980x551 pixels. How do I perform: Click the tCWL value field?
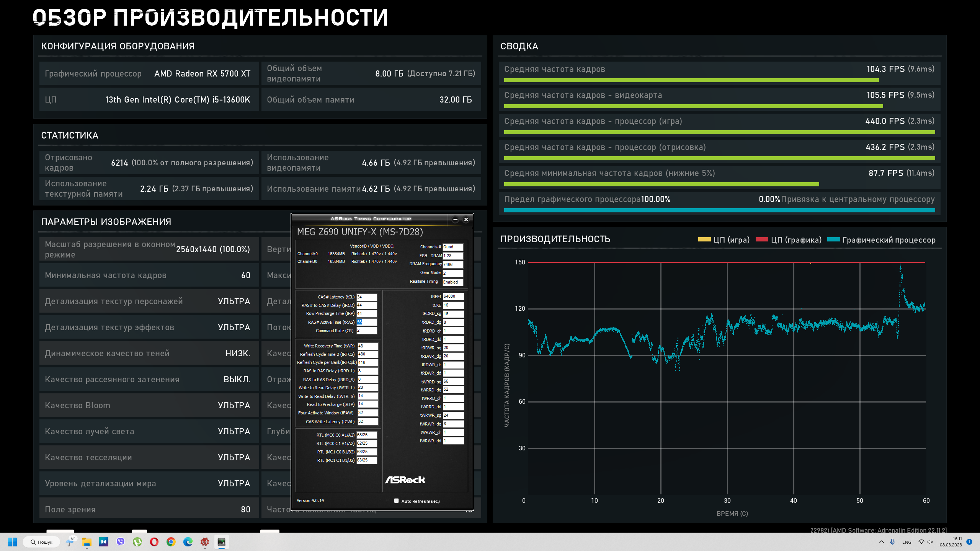click(368, 422)
